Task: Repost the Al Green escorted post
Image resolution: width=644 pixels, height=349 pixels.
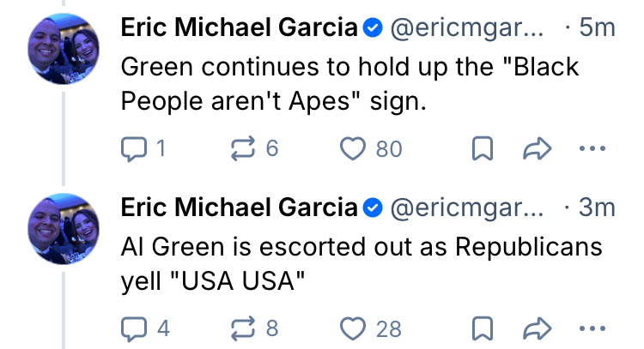Action: point(246,328)
